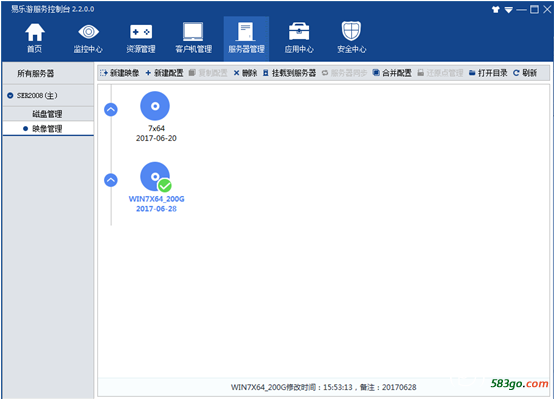Image resolution: width=554 pixels, height=399 pixels.
Task: Click the 服务器同步 server sync item
Action: (x=344, y=73)
